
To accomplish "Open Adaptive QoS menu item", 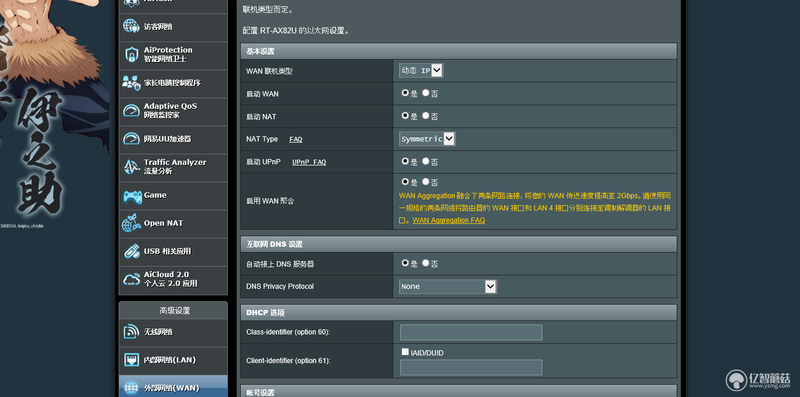I will tap(173, 111).
